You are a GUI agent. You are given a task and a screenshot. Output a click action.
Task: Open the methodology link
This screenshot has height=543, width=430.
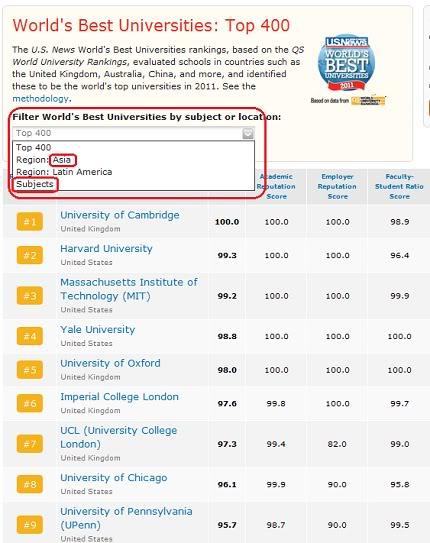tap(41, 99)
